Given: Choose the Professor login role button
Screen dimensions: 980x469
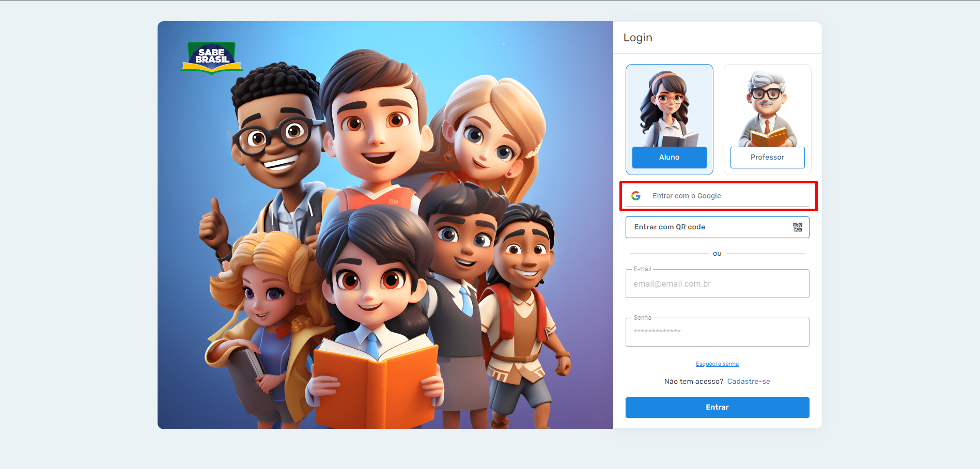Looking at the screenshot, I should tap(767, 157).
